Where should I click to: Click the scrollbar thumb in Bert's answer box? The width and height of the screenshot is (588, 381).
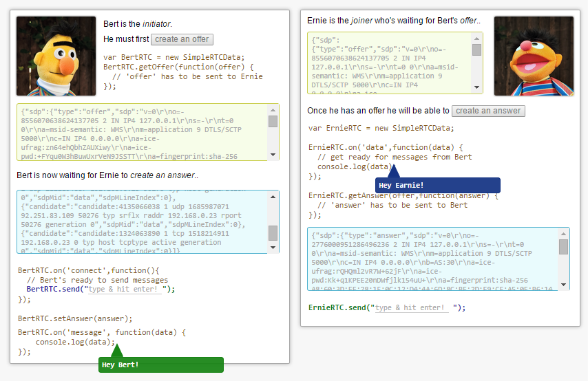[273, 233]
